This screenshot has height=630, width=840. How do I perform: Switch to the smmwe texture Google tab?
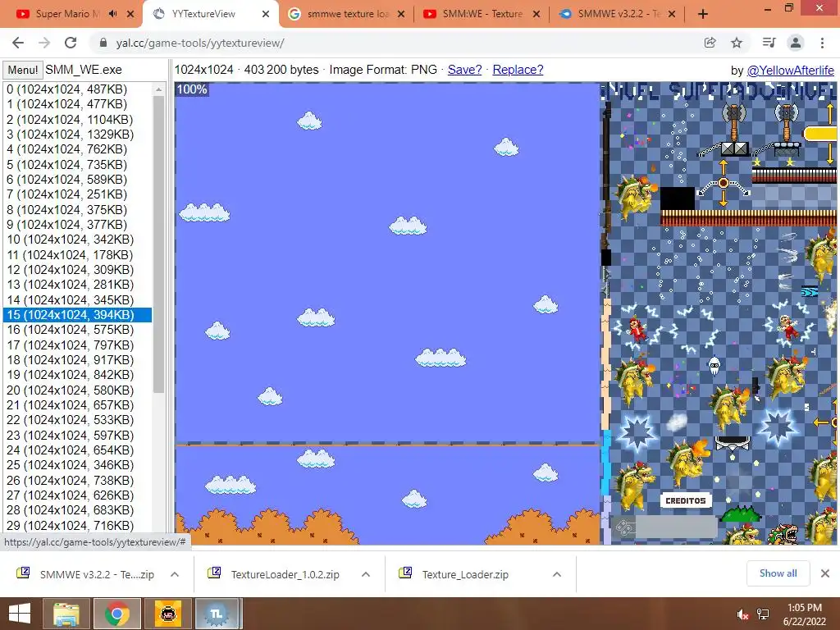pyautogui.click(x=346, y=14)
